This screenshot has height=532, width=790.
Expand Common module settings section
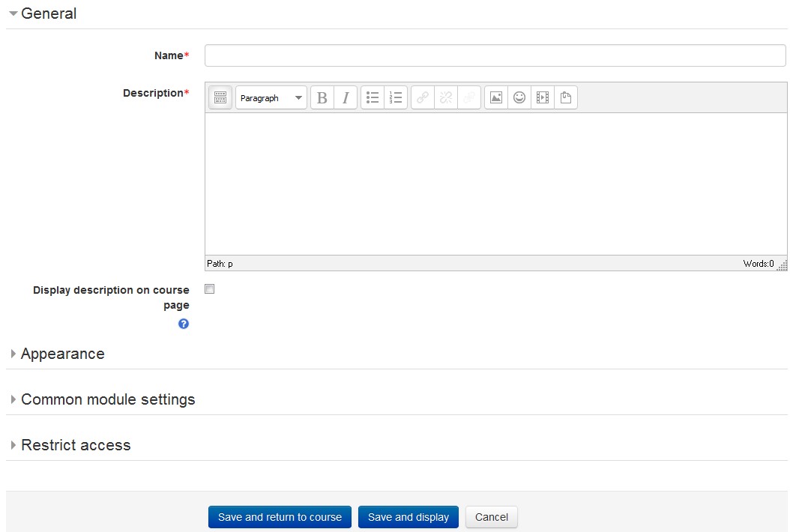pos(108,399)
